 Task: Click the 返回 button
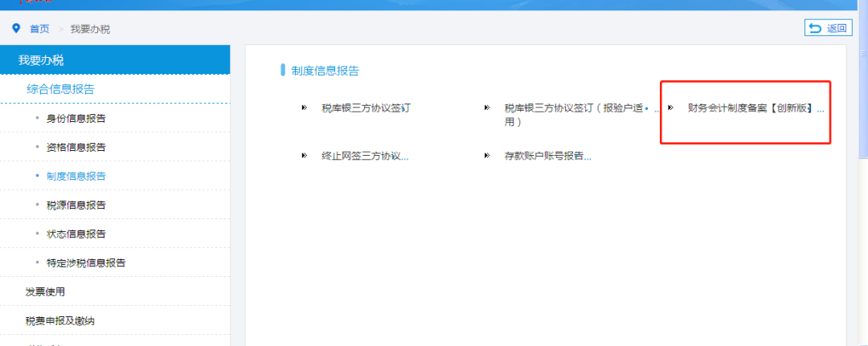[x=828, y=28]
